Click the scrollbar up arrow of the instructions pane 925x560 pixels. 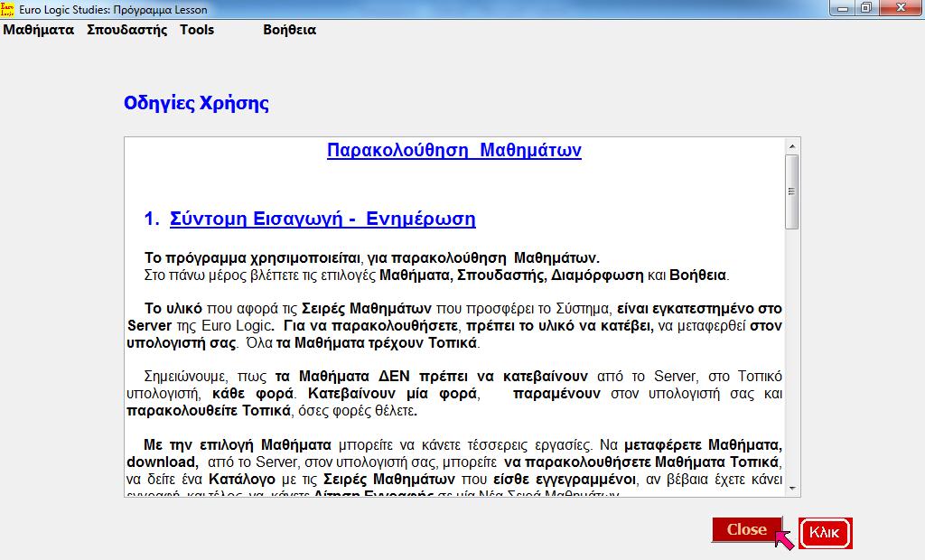point(794,145)
